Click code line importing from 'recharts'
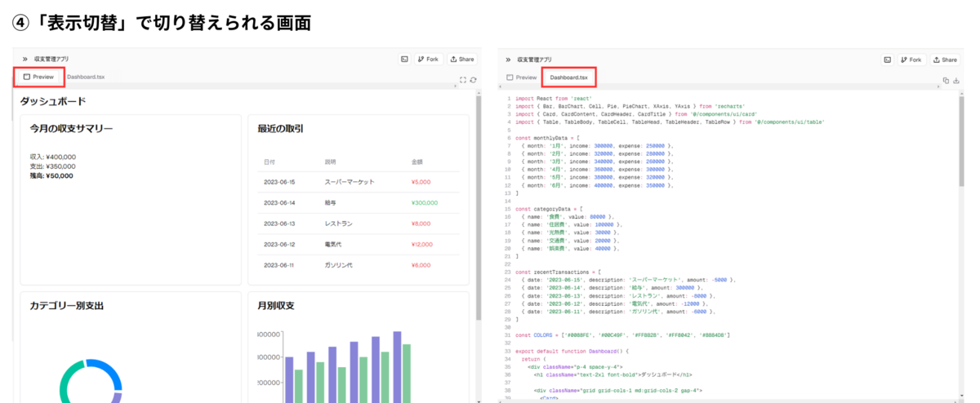 [629, 107]
